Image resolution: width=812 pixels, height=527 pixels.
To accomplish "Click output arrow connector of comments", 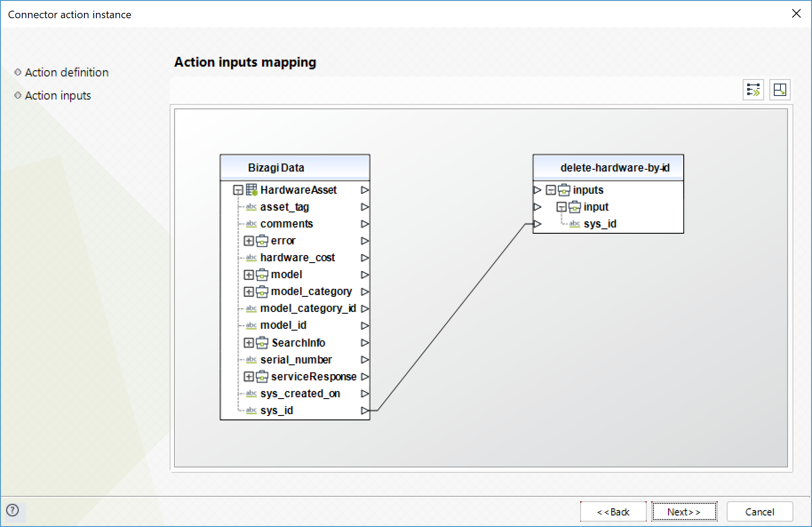I will pos(365,224).
